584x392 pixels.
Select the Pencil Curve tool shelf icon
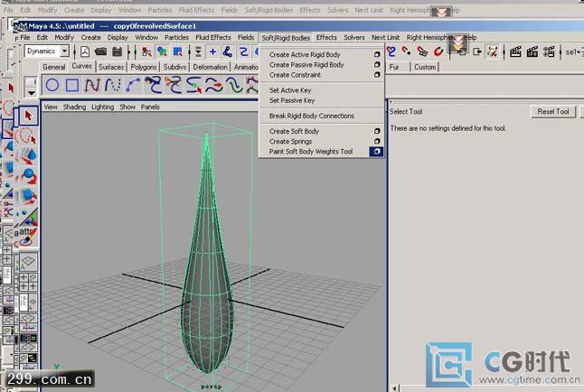[112, 85]
